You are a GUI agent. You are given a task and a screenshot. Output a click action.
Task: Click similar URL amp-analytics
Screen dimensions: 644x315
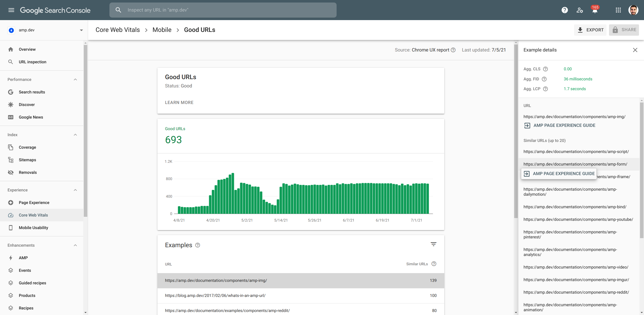coord(570,252)
